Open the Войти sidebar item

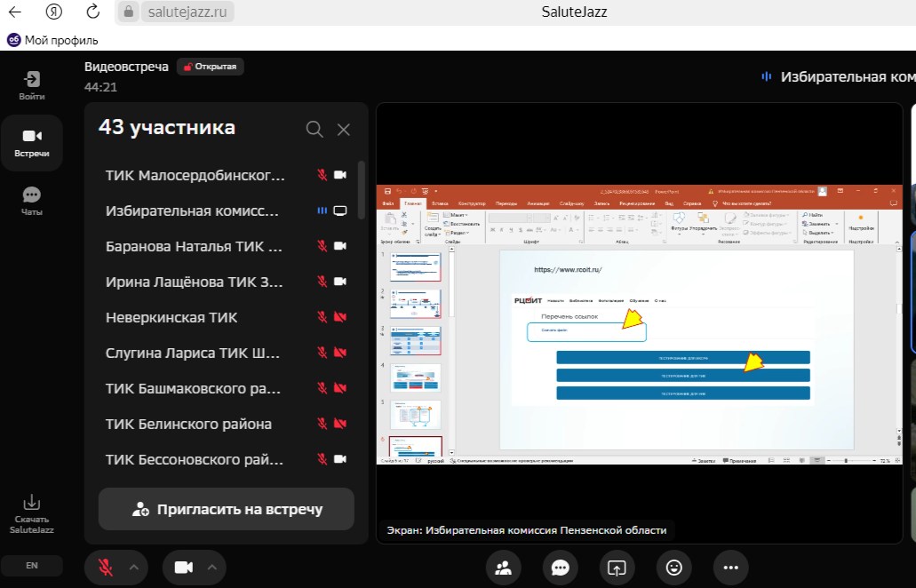click(32, 85)
